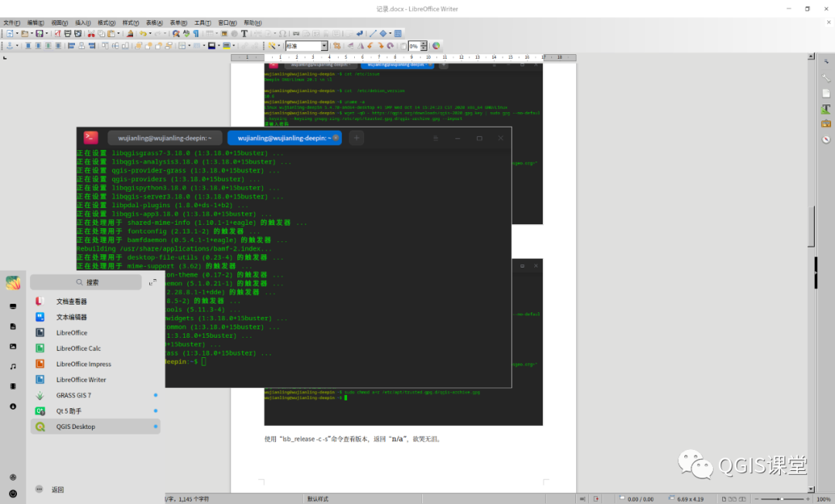Image resolution: width=835 pixels, height=504 pixels.
Task: Click the Cut scissors icon
Action: [x=91, y=33]
